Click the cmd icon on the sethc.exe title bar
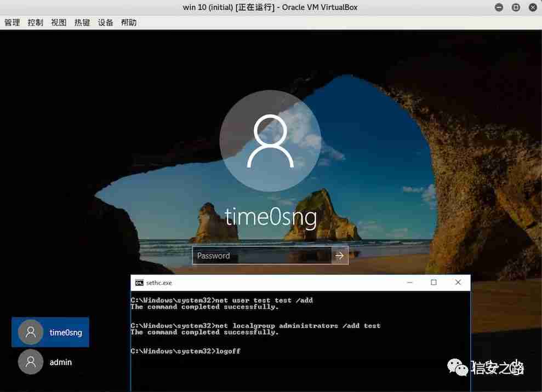Image resolution: width=542 pixels, height=392 pixels. pos(140,283)
